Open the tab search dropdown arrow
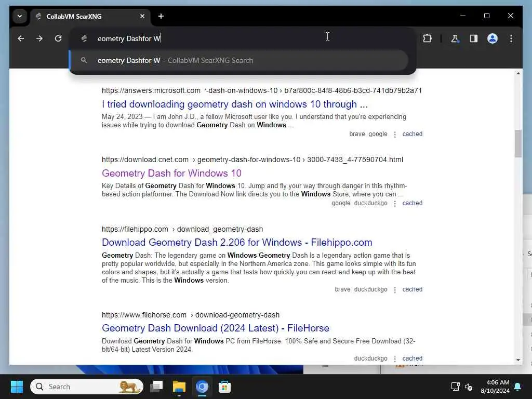The image size is (532, 399). point(20,16)
